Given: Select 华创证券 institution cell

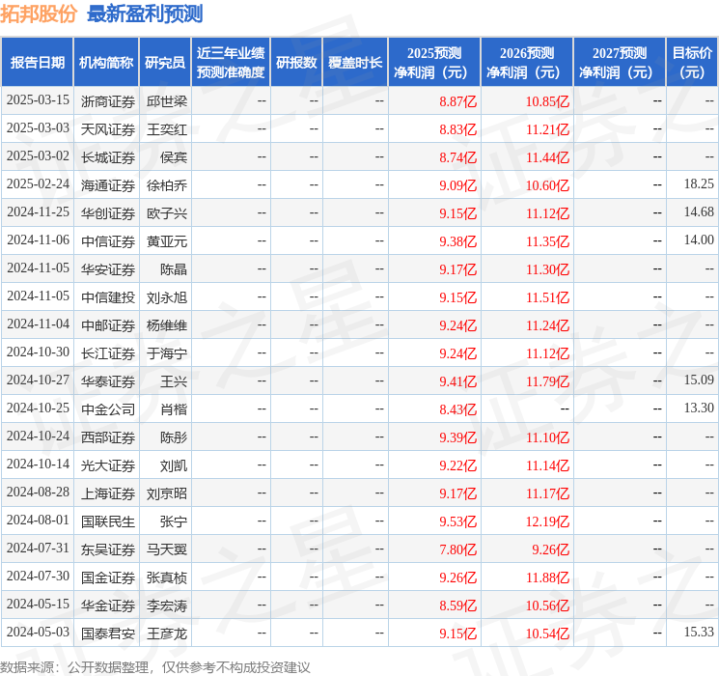Looking at the screenshot, I should pyautogui.click(x=108, y=213).
